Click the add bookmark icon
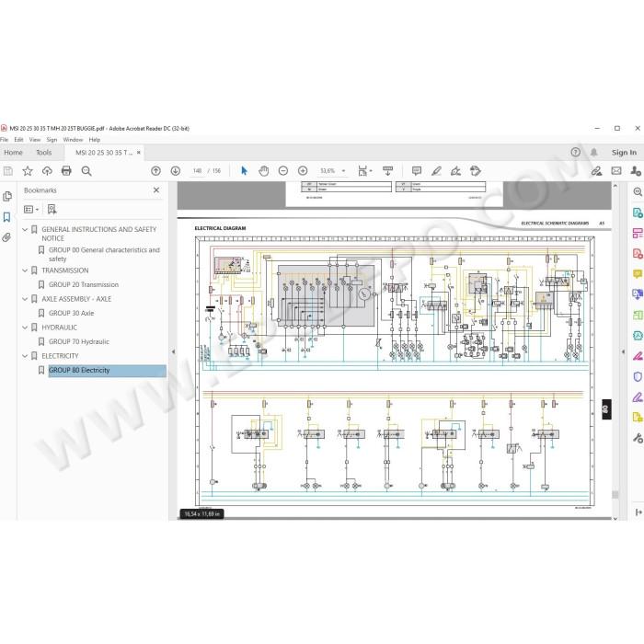This screenshot has height=644, width=644. (52, 210)
